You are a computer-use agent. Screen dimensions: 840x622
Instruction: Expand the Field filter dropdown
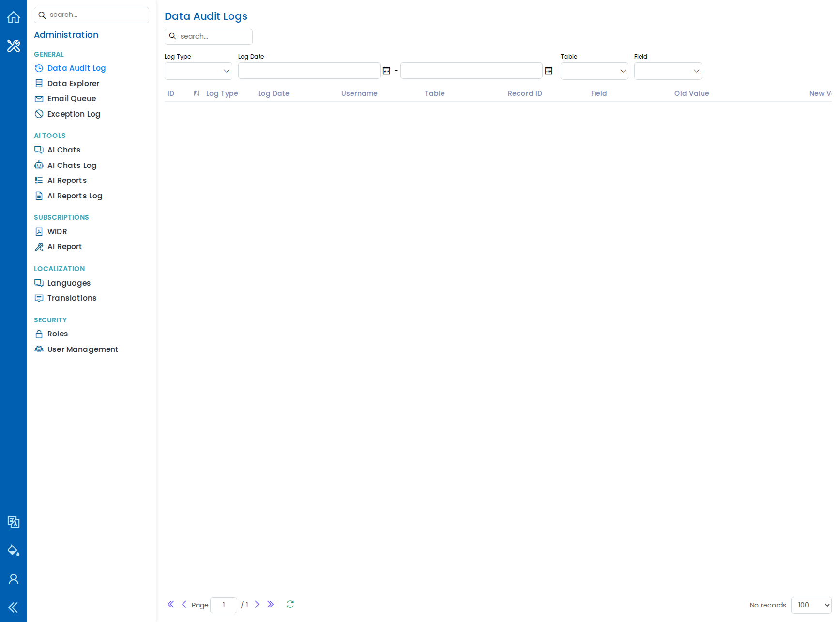(x=668, y=71)
